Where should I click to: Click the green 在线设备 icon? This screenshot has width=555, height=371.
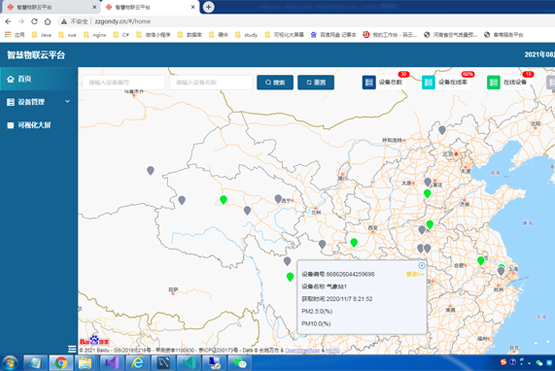tap(493, 82)
